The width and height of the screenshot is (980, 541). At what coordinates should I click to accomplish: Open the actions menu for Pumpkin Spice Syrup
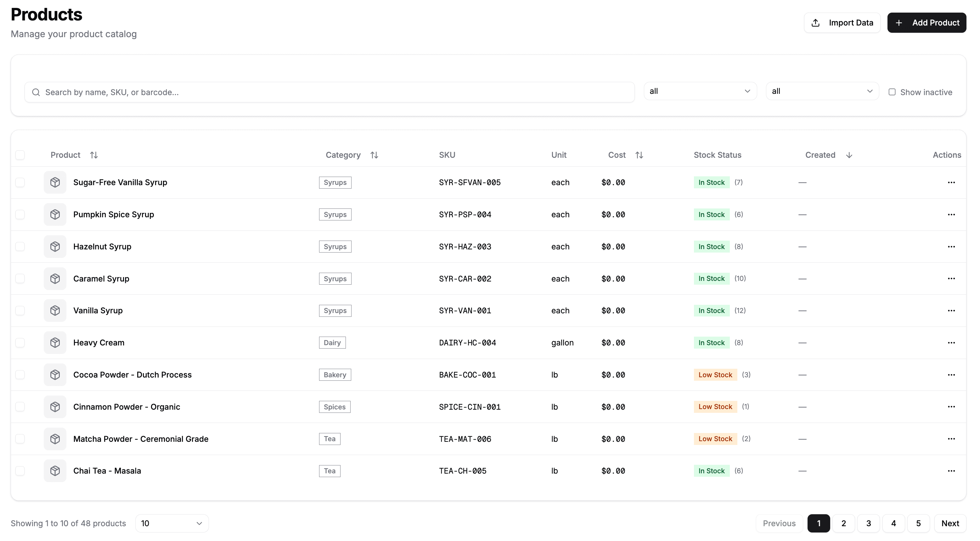(951, 214)
